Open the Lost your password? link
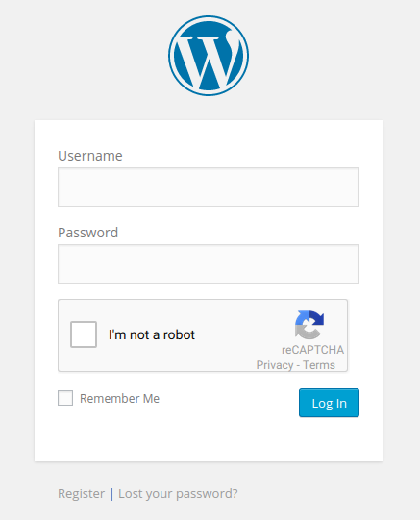This screenshot has width=420, height=520. click(178, 493)
